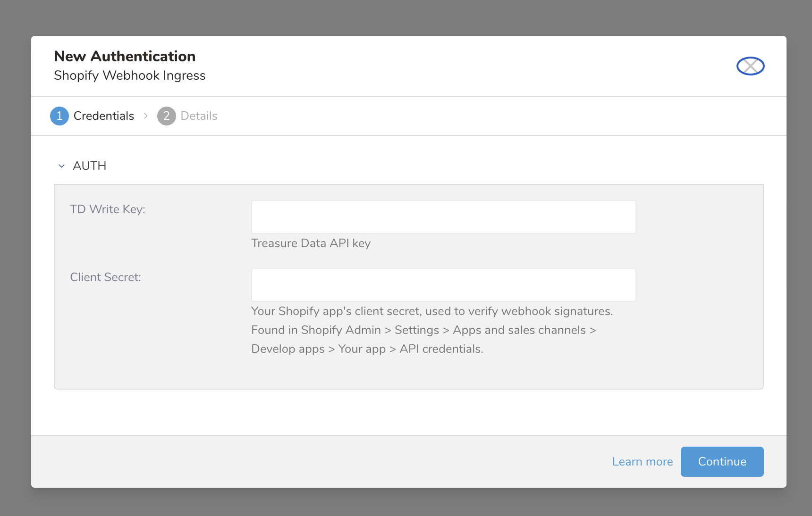Click the 'TD Write Key:' label
The width and height of the screenshot is (812, 516).
(x=108, y=209)
